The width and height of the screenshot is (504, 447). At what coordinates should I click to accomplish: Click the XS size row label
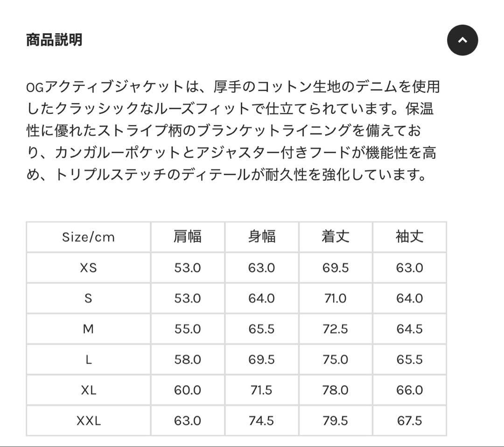88,268
